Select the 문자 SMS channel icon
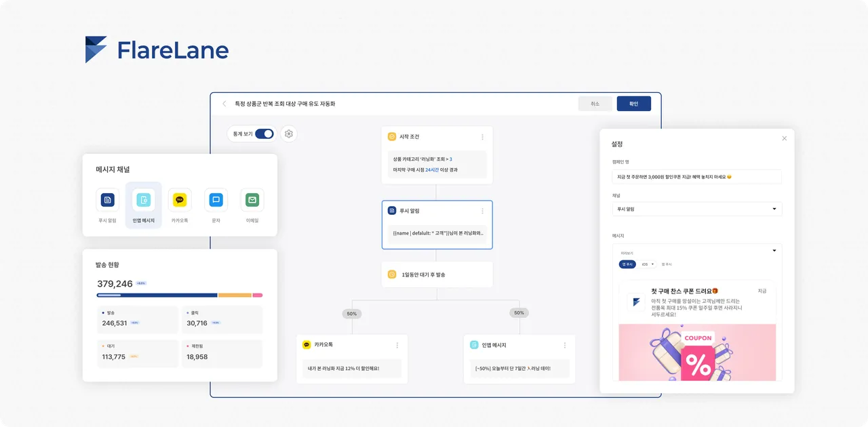 pyautogui.click(x=216, y=200)
